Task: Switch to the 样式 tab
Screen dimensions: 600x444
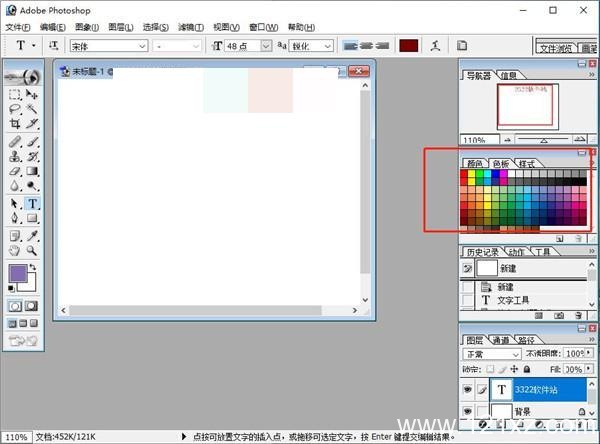Action: [x=526, y=163]
